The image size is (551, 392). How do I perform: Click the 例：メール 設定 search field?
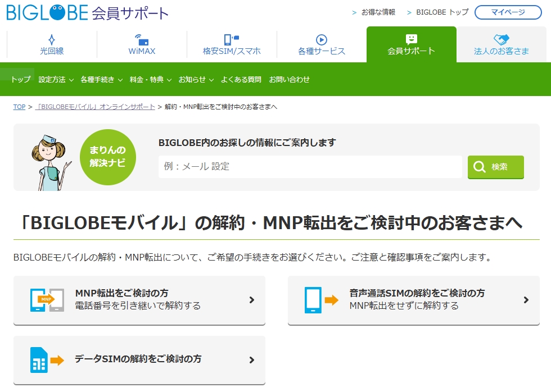click(x=310, y=167)
